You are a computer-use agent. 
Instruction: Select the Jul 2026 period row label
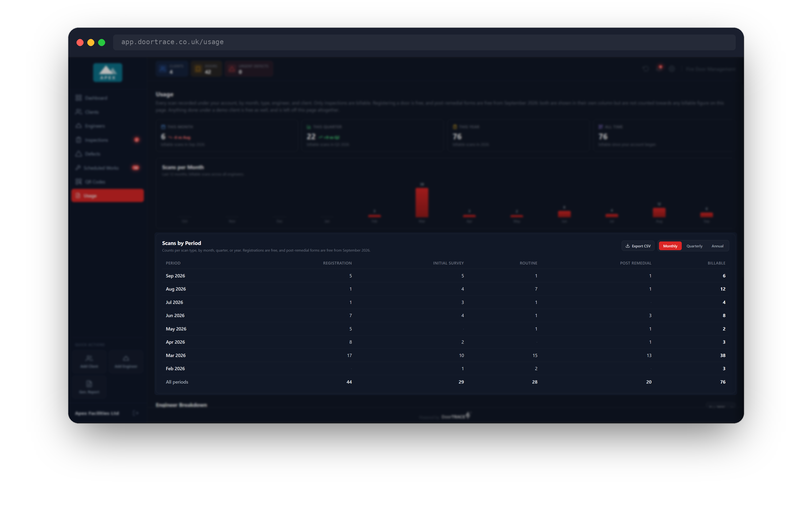click(x=174, y=302)
